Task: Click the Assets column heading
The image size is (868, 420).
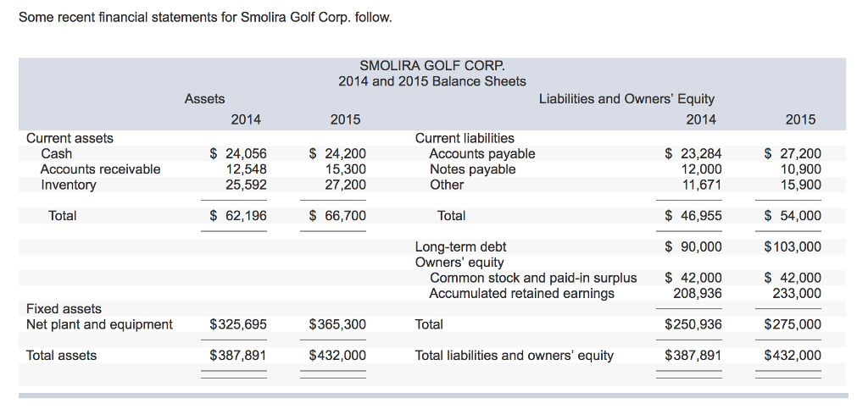Action: [205, 99]
